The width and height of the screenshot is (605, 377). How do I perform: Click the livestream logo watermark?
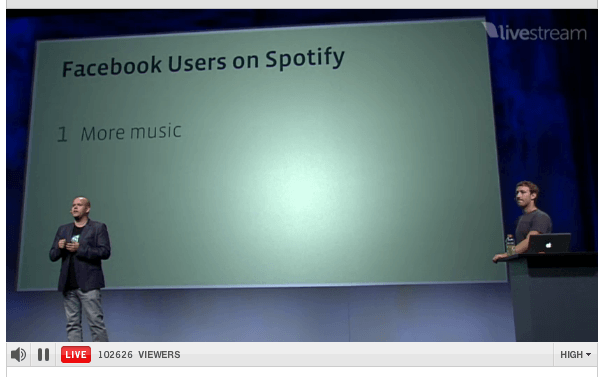point(535,31)
